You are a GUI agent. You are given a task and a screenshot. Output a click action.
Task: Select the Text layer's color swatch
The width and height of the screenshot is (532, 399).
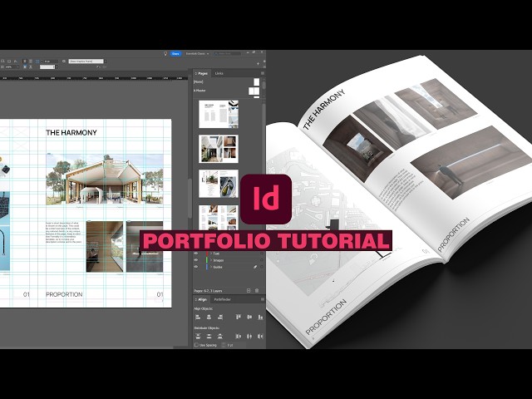[x=207, y=254]
